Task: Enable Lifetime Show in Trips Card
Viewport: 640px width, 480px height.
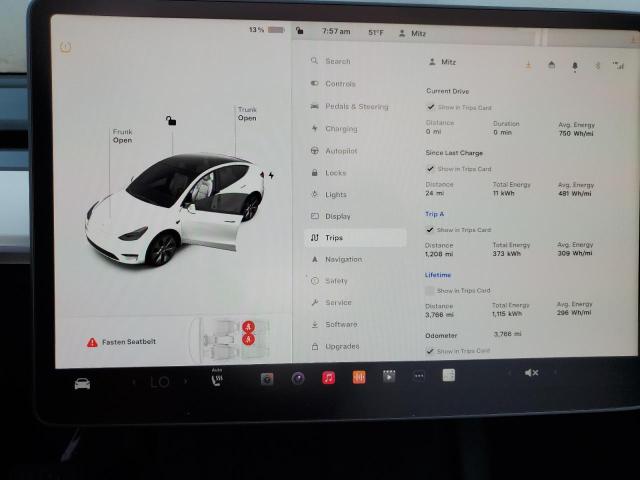Action: 429,290
